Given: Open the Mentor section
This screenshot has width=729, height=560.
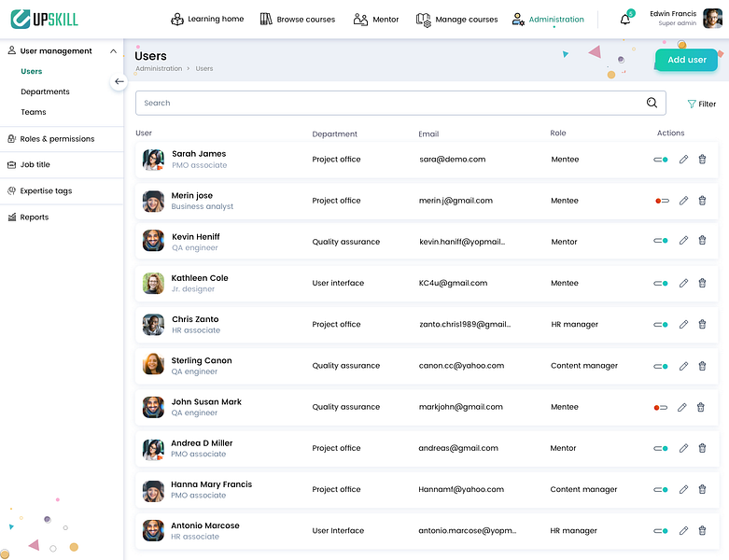Looking at the screenshot, I should coord(376,19).
